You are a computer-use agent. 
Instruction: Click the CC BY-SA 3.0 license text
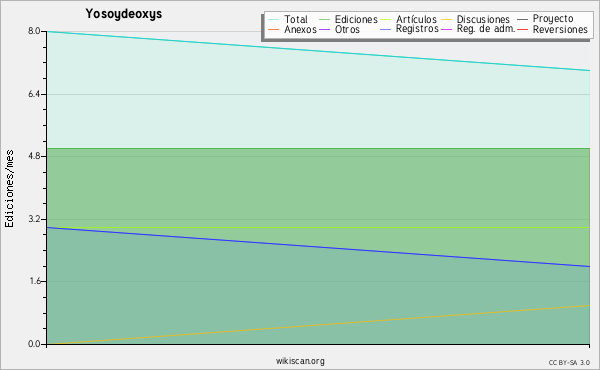pyautogui.click(x=569, y=363)
